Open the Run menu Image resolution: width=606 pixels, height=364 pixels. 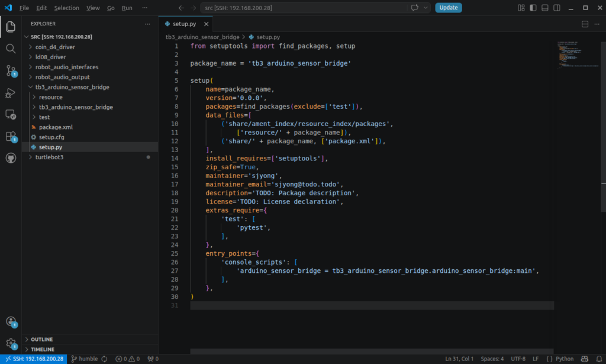click(x=127, y=8)
